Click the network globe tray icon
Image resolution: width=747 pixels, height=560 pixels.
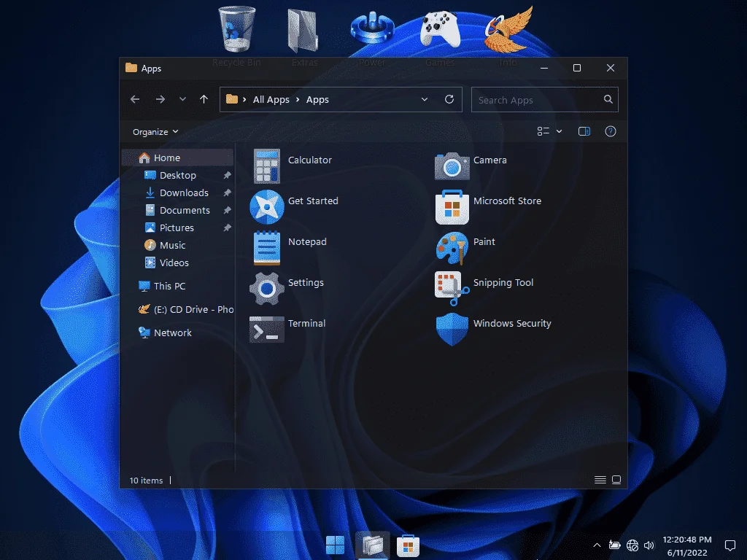click(632, 545)
